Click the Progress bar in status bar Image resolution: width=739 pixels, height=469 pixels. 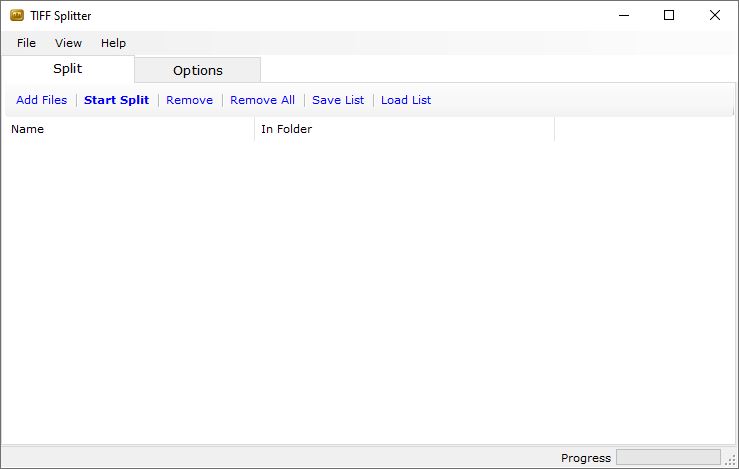tap(668, 457)
